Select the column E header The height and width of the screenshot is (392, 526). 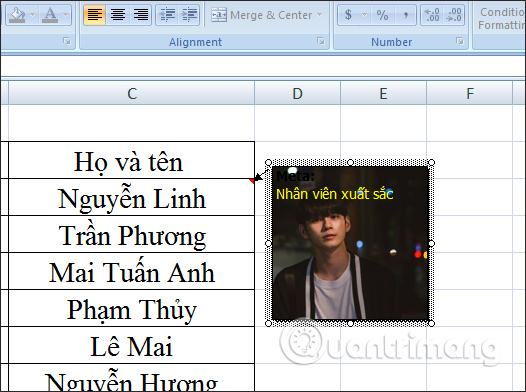pyautogui.click(x=383, y=93)
